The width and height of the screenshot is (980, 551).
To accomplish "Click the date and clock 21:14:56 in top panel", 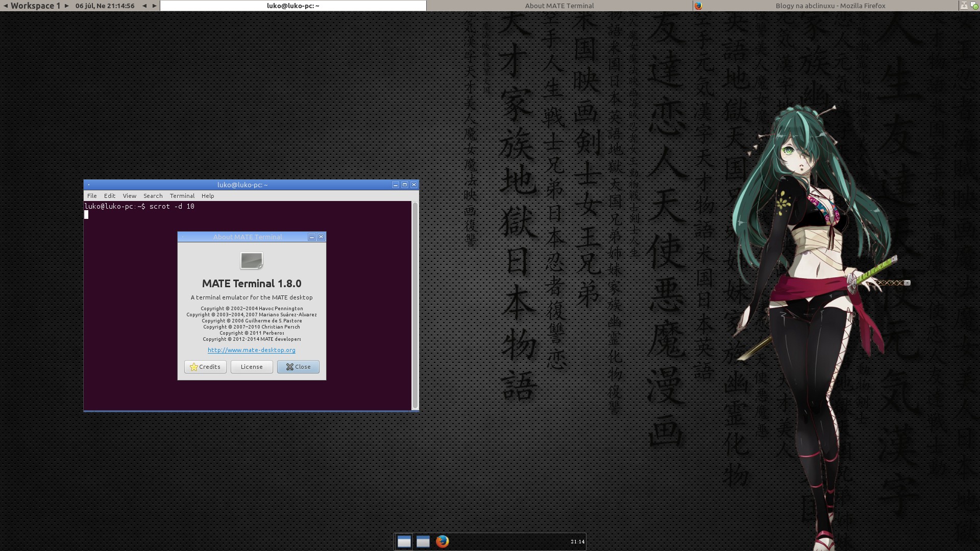I will [105, 6].
